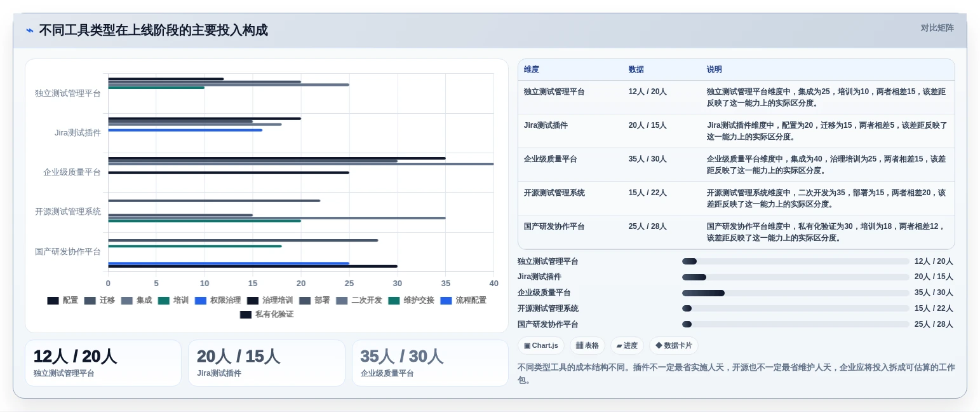Viewport: 980px width, 412px height.
Task: Click the longest 企业级质量平台 bar reaching 40
Action: pos(301,164)
